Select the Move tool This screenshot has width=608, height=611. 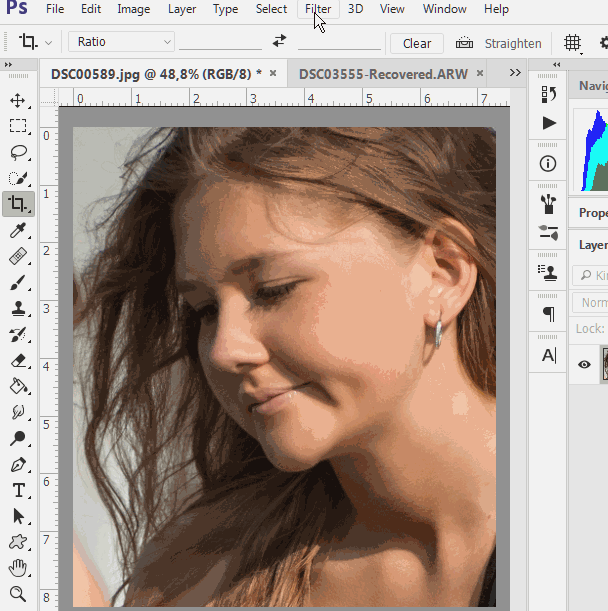pyautogui.click(x=18, y=101)
